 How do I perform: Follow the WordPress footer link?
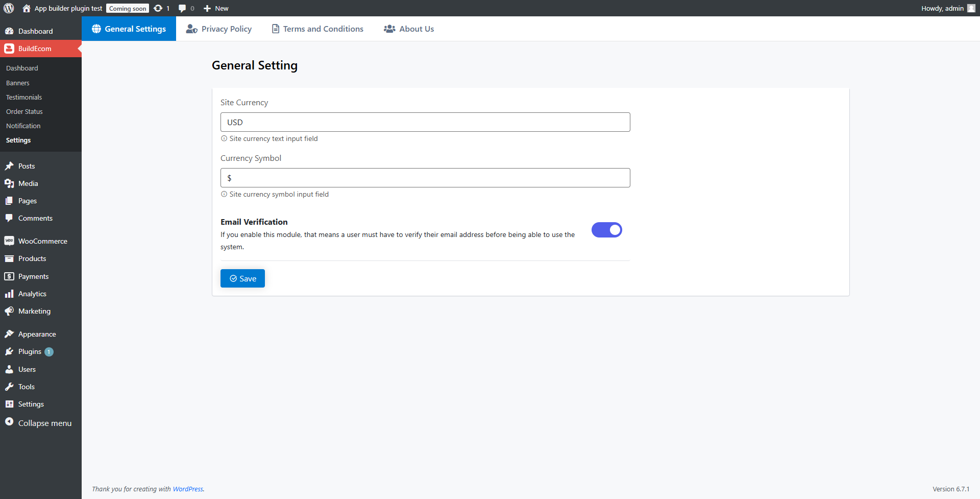(x=188, y=489)
